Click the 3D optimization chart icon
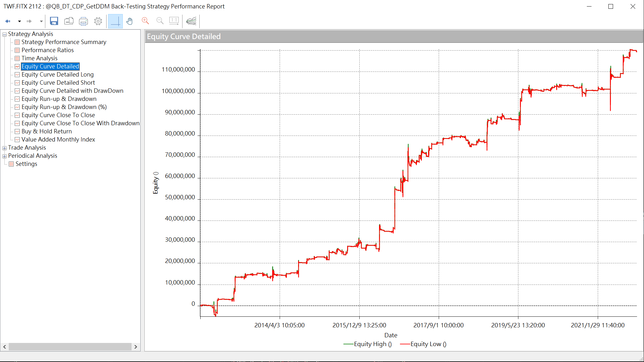 [191, 21]
